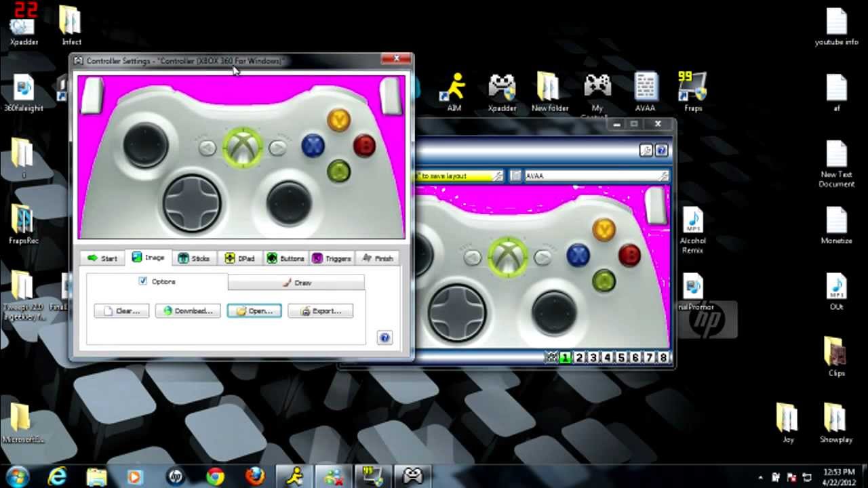Screen dimensions: 868x488
Task: Click the Export... button
Action: click(321, 311)
